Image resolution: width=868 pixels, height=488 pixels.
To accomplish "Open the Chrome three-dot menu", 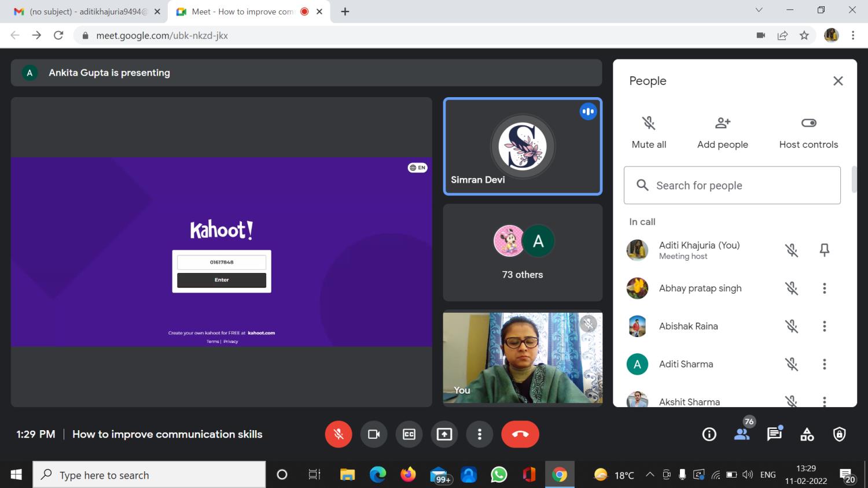I will pyautogui.click(x=853, y=35).
